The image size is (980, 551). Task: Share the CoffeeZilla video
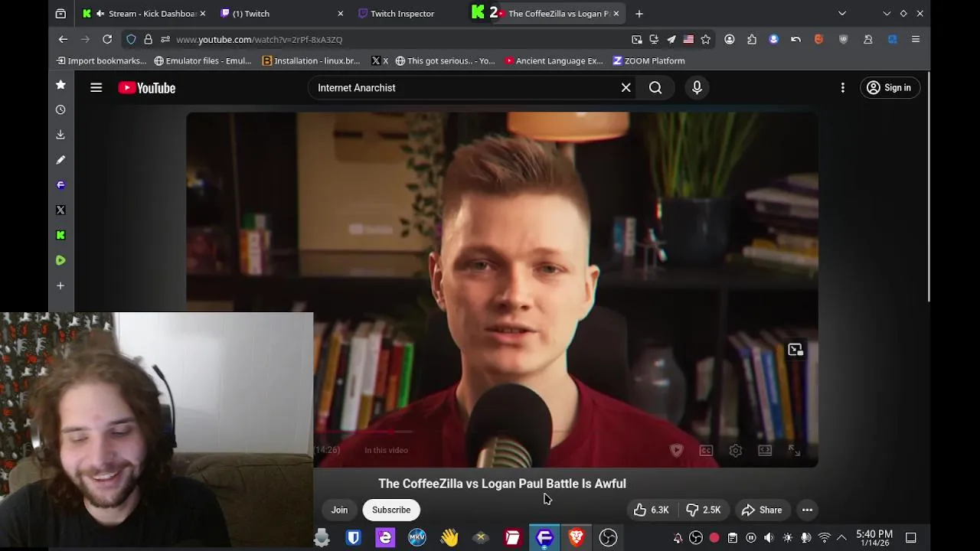[762, 510]
